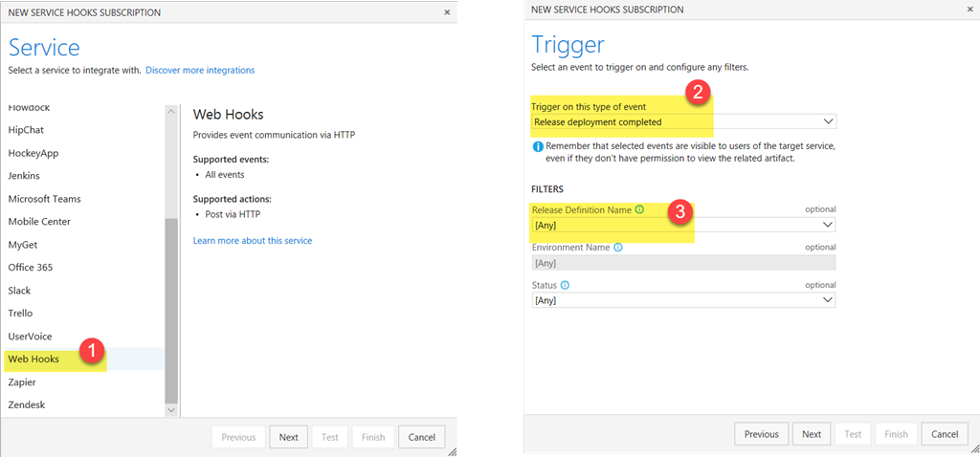The height and width of the screenshot is (457, 980).
Task: Open the event type dropdown
Action: click(x=683, y=121)
